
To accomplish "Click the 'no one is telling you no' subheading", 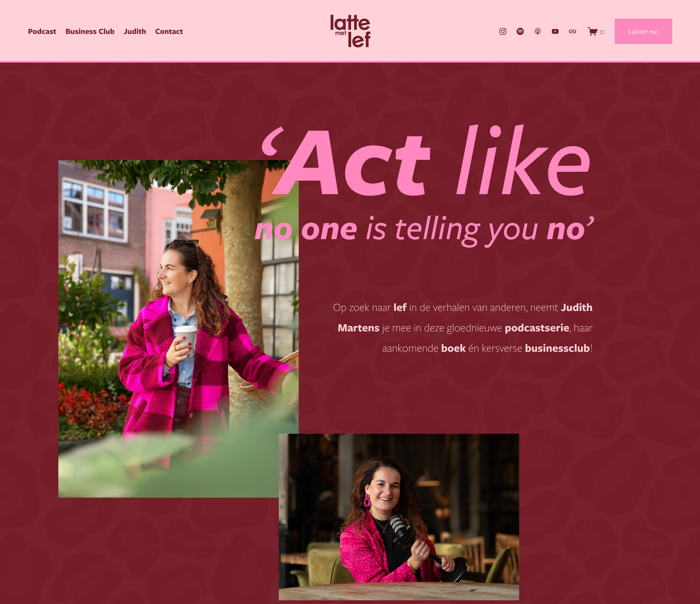I will 424,230.
